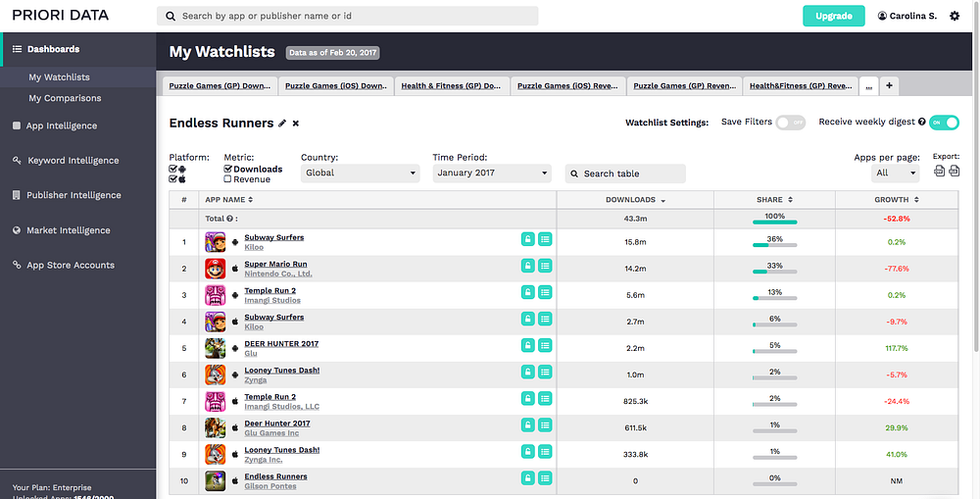Click the second export file icon
The image size is (980, 499).
[954, 171]
